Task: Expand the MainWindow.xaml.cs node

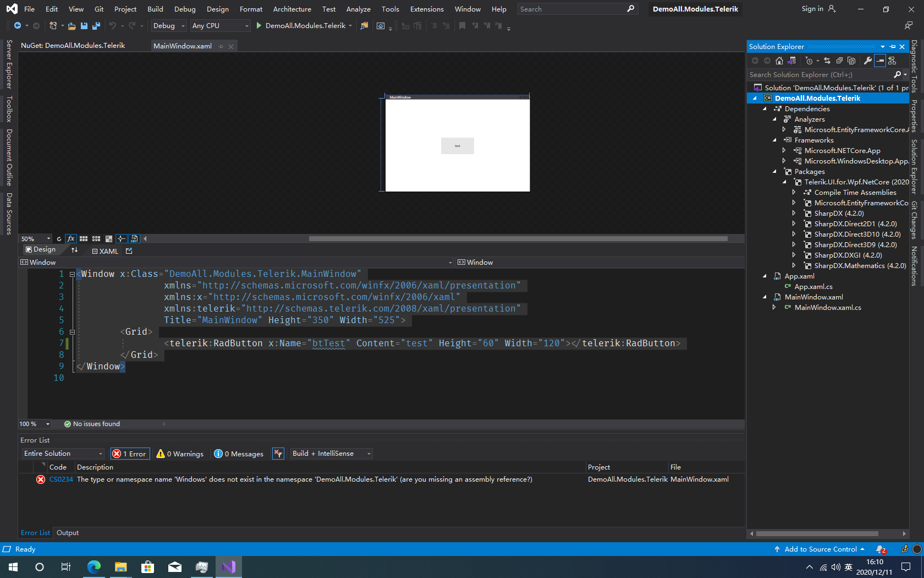Action: (x=774, y=308)
